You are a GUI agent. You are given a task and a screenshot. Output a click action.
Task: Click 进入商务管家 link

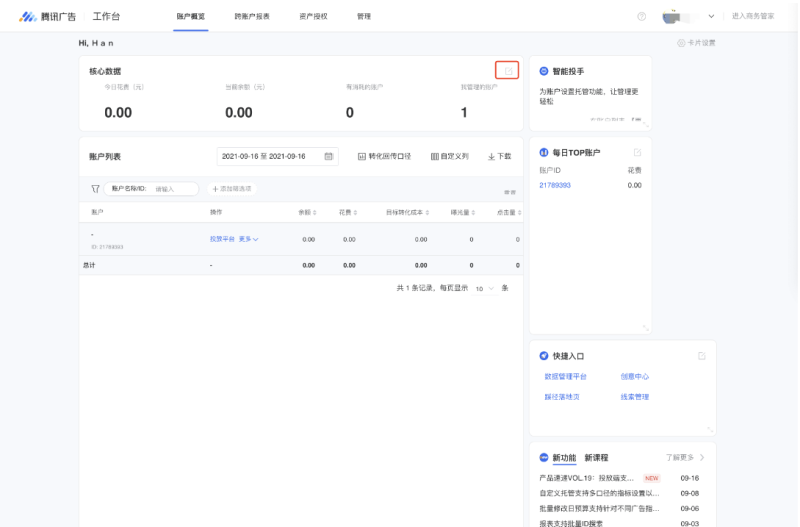(x=753, y=16)
